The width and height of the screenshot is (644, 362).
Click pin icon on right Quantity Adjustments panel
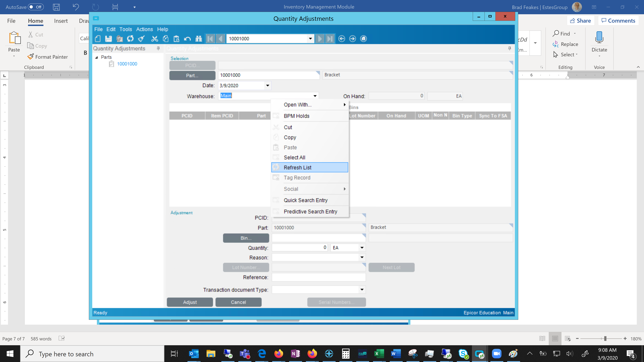tap(509, 48)
